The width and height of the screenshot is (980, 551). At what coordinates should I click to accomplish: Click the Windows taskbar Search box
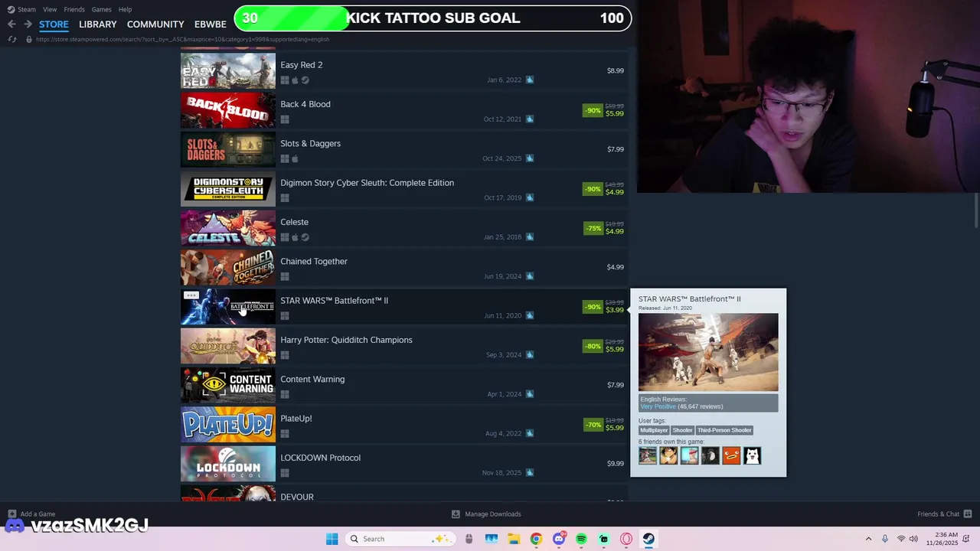pos(399,539)
